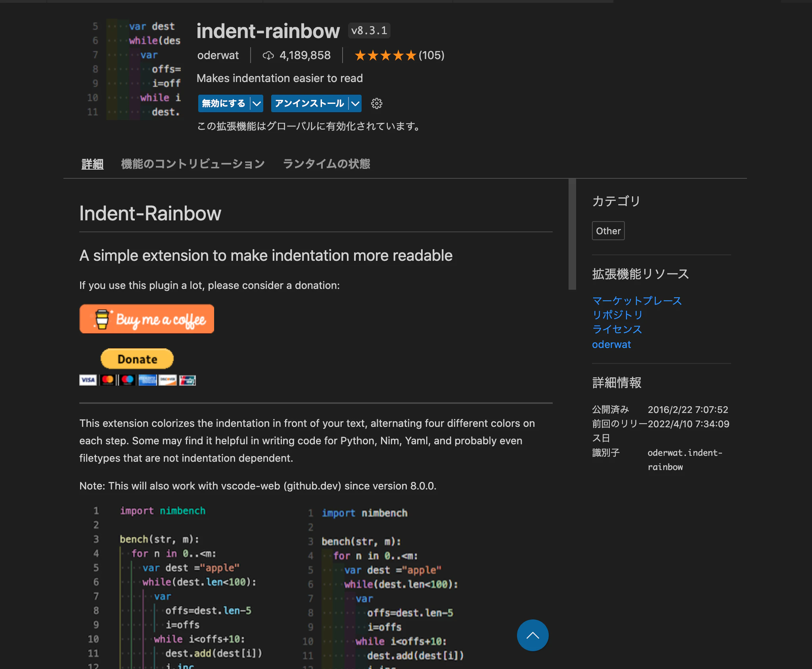Click the download count cloud icon
Image resolution: width=812 pixels, height=669 pixels.
(x=268, y=55)
